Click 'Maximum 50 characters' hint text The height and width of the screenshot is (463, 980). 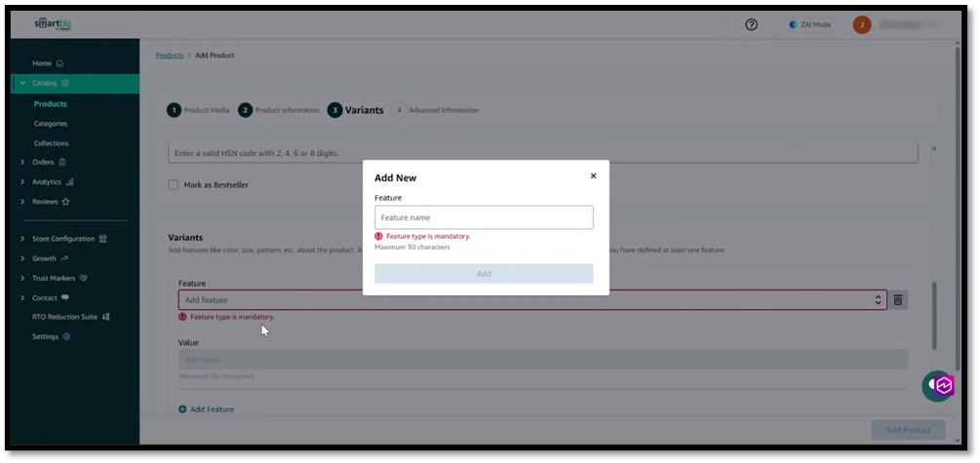216,376
